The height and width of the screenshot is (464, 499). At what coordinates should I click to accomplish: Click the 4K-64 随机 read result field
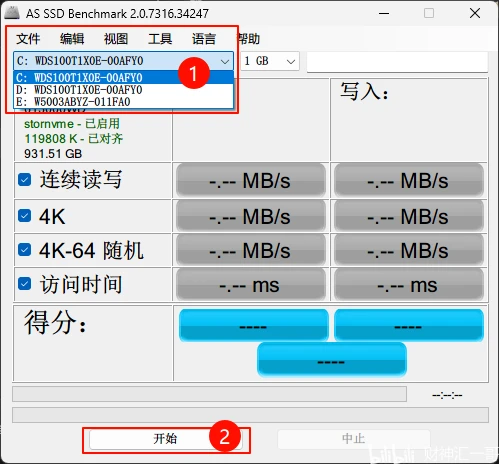(251, 250)
